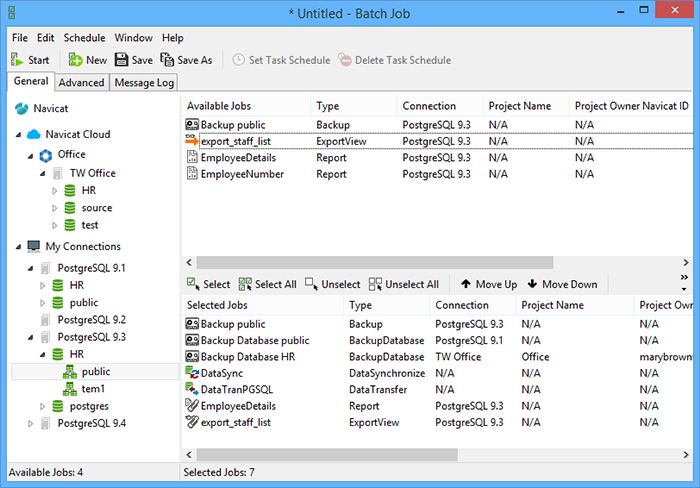This screenshot has width=700, height=488.
Task: Click EmployeeDetails report icon in Available Jobs
Action: (192, 157)
